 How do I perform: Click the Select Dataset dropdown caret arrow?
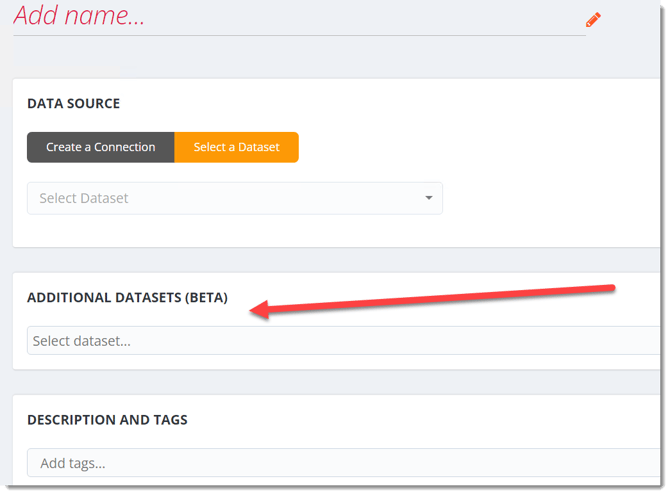click(x=429, y=198)
